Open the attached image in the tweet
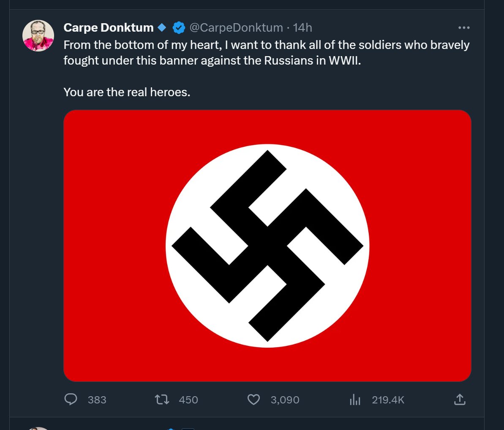 click(x=267, y=246)
